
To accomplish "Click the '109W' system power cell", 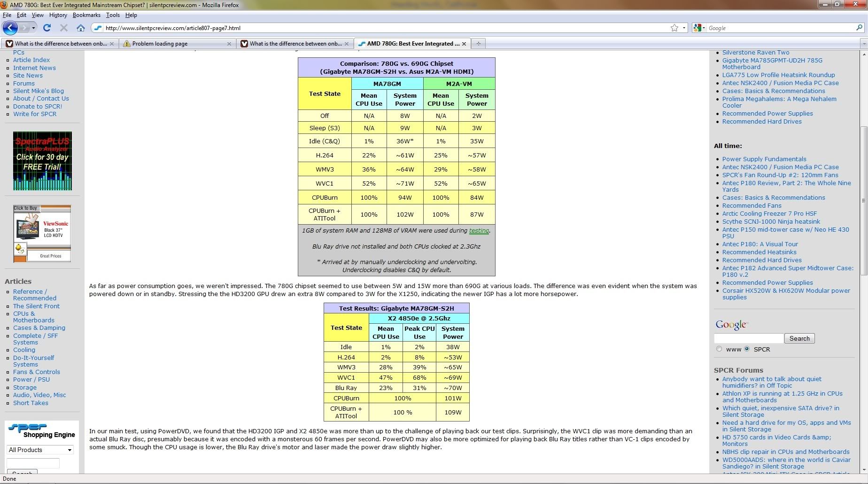I will pos(453,413).
